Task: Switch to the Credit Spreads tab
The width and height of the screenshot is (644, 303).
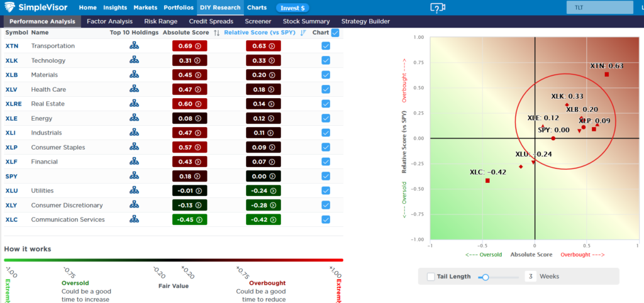Action: pos(211,21)
